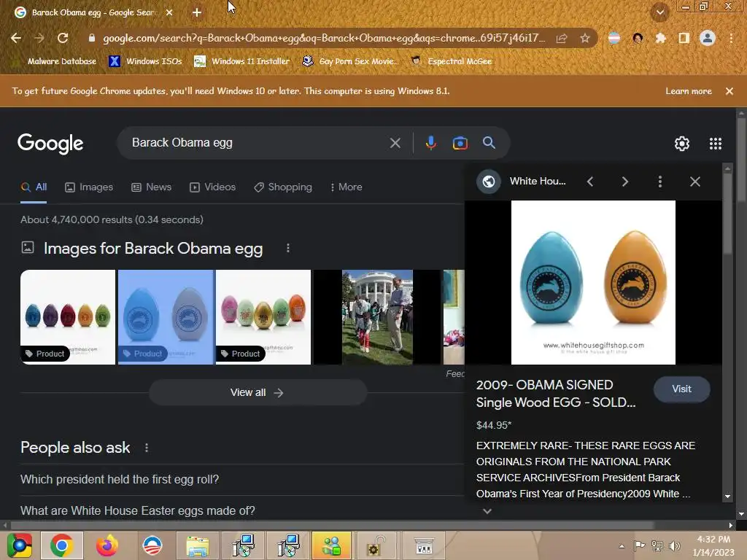Expand product description with down chevron
Image resolution: width=747 pixels, height=560 pixels.
[487, 511]
